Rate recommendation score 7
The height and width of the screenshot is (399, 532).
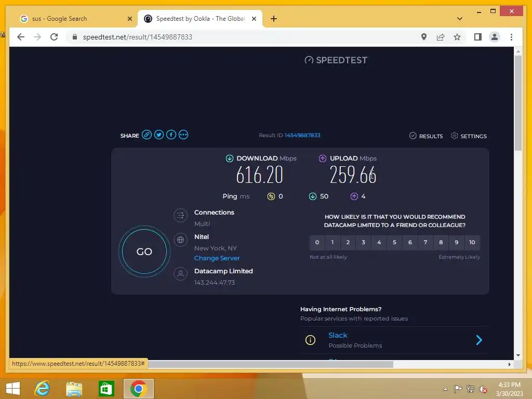(x=425, y=242)
